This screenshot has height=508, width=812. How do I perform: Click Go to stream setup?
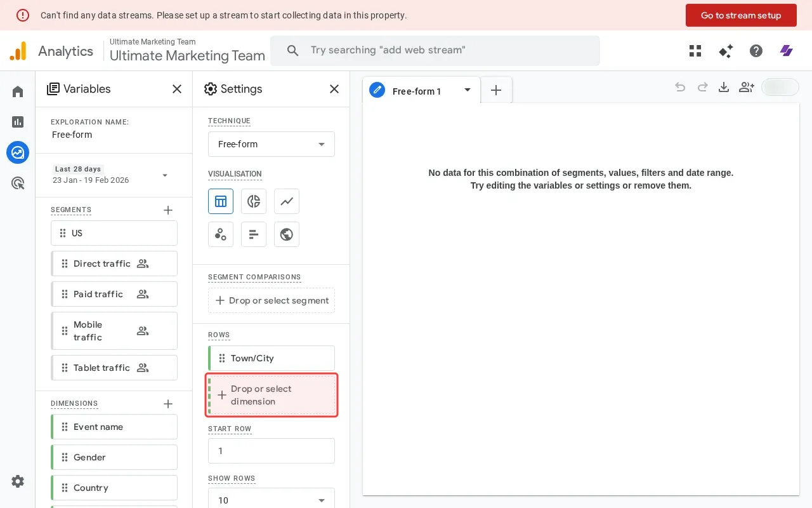click(x=741, y=15)
